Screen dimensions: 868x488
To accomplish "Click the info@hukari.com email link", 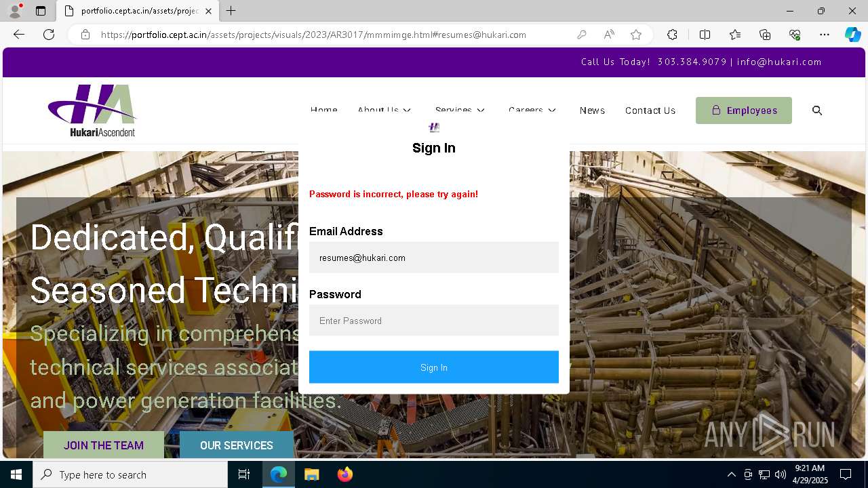I will point(779,62).
